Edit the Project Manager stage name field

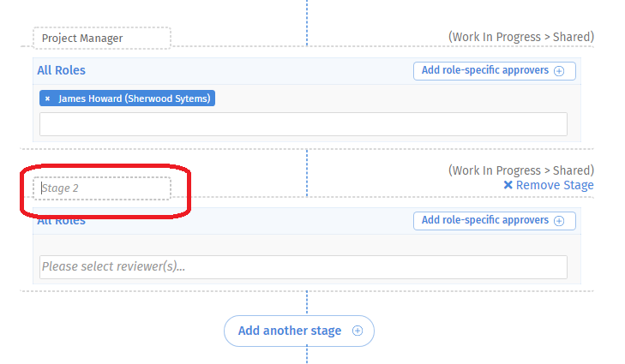102,39
